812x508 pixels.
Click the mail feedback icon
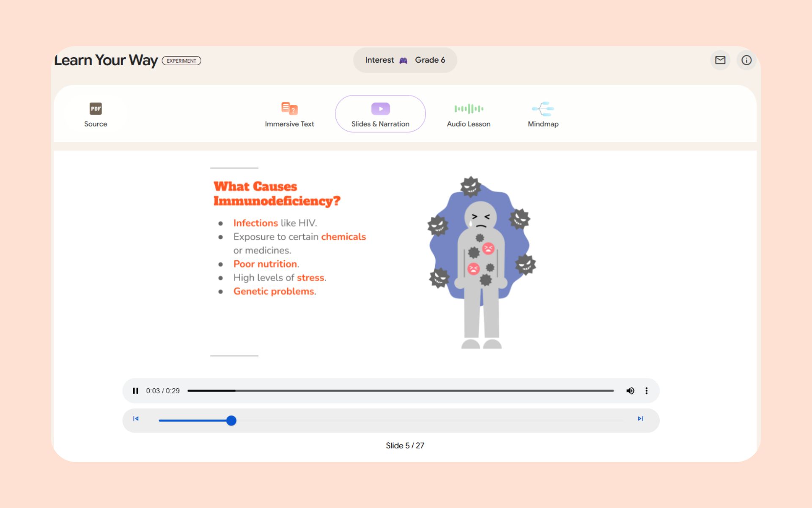pyautogui.click(x=720, y=60)
